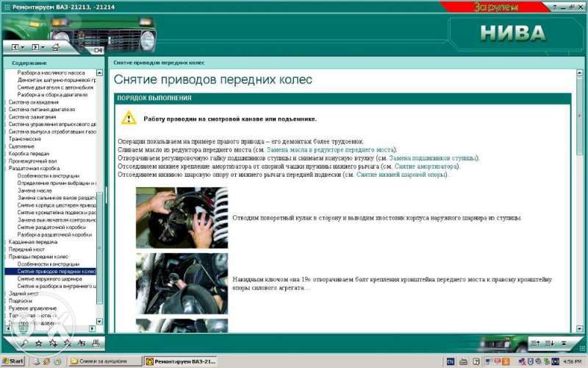This screenshot has height=368, width=588.
Task: Open Замена выключателя контрольной topic
Action: [x=57, y=219]
